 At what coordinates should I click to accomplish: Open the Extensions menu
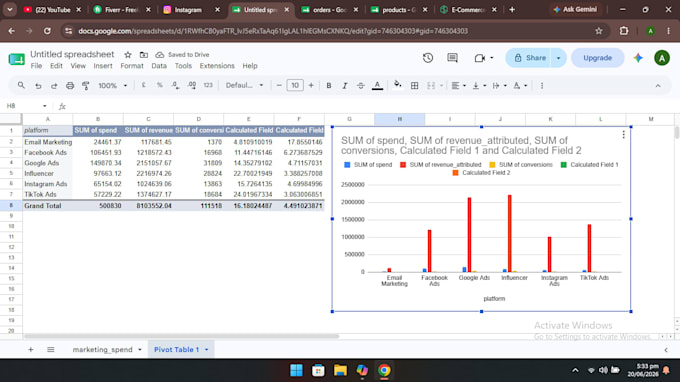tap(217, 66)
